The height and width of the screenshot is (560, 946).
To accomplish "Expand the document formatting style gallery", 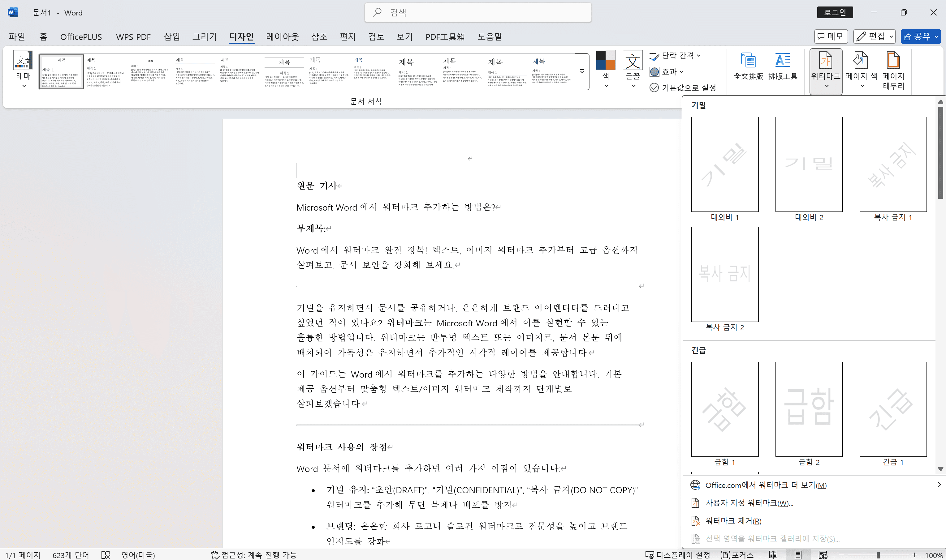I will click(582, 71).
